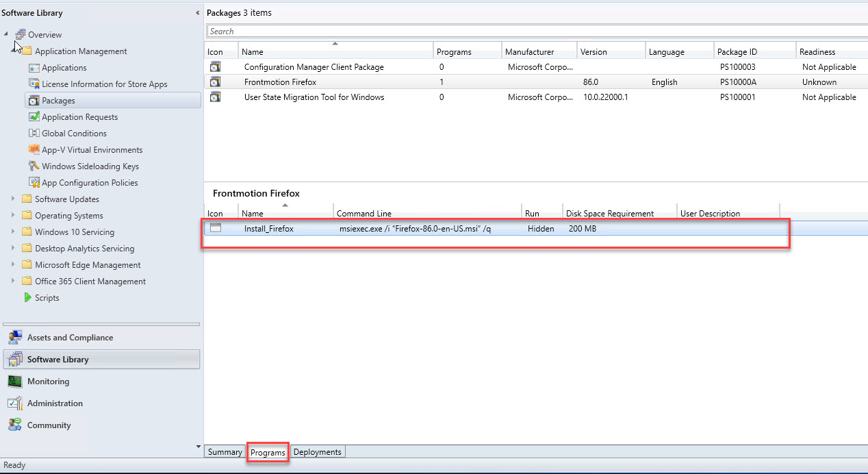Click the License Information for Store Apps icon

coord(34,84)
